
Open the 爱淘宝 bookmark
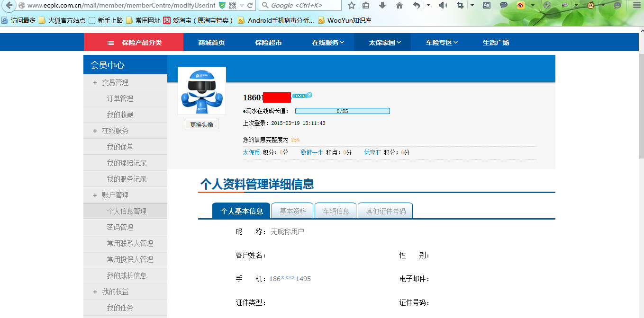click(199, 20)
